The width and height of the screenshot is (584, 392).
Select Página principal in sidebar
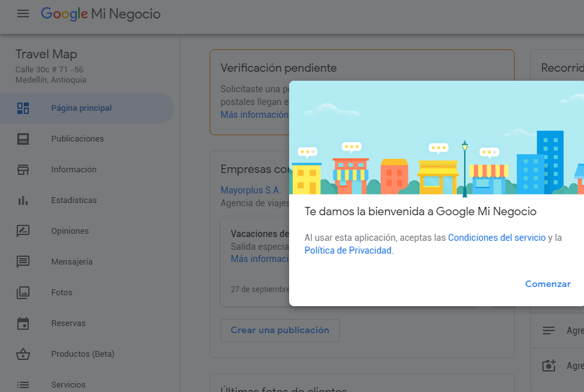(87, 108)
